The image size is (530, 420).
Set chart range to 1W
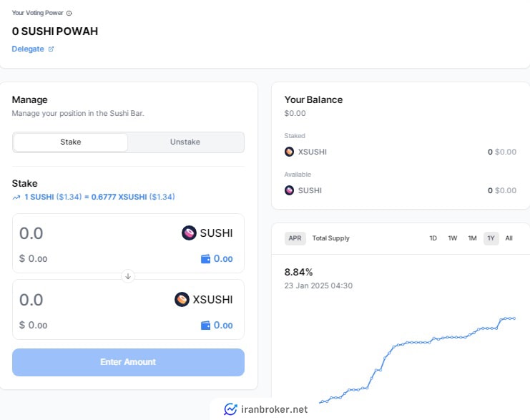coord(453,238)
